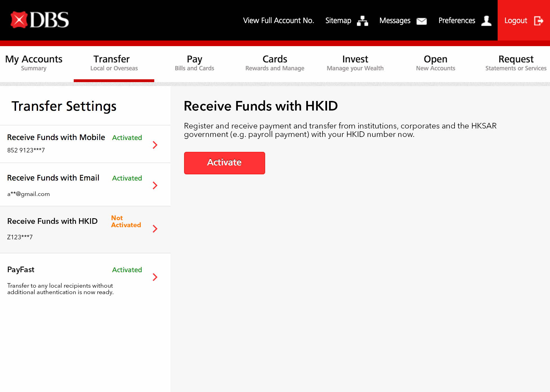This screenshot has height=392, width=550.
Task: Open the Sitemap icon
Action: click(x=362, y=21)
